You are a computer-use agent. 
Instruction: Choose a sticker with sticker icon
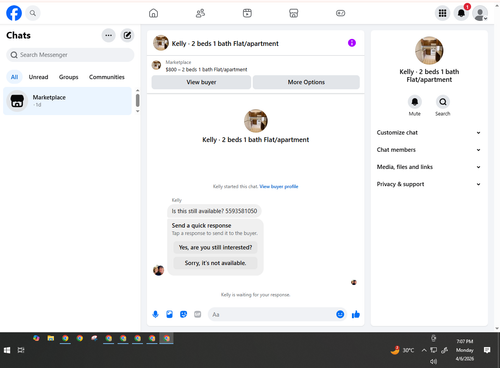(x=183, y=314)
